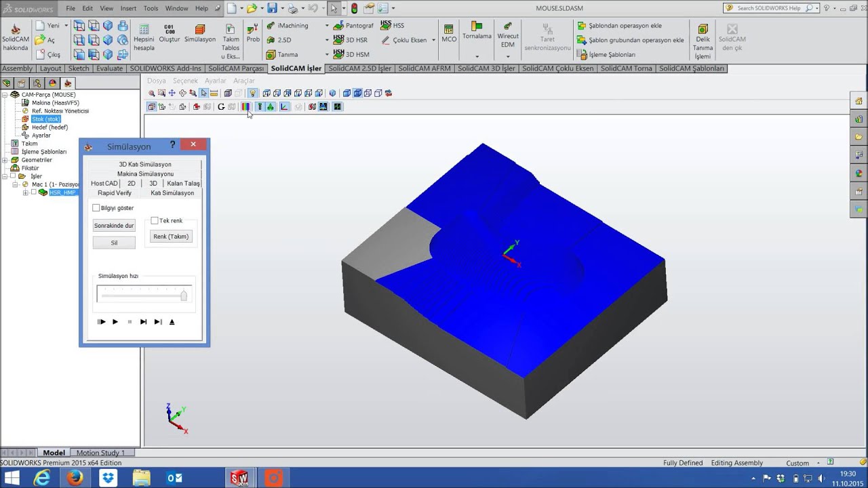Enable Tek renk checkbox

[155, 221]
